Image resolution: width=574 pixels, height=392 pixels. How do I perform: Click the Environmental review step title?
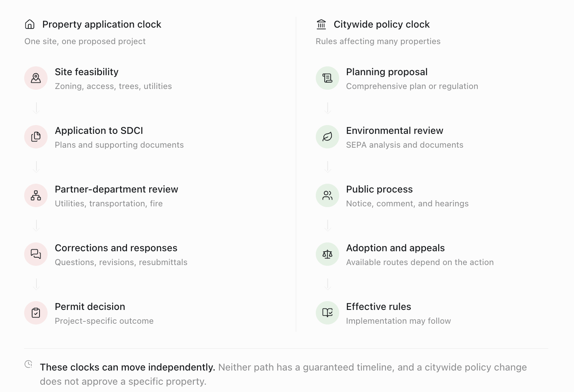394,130
